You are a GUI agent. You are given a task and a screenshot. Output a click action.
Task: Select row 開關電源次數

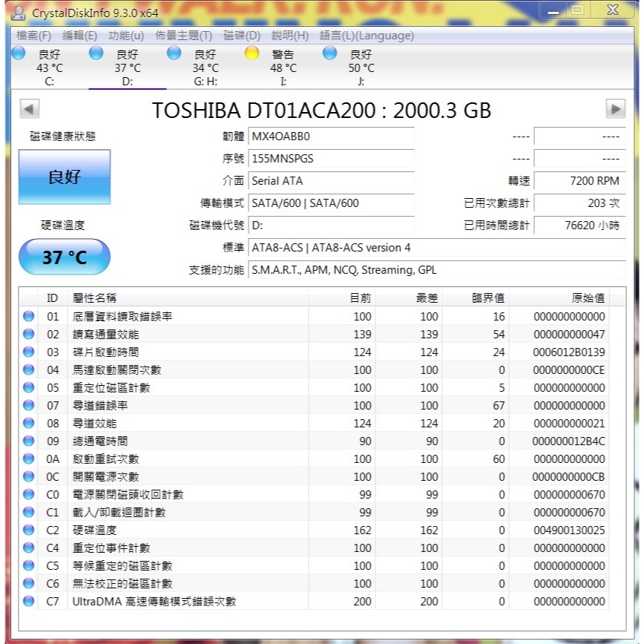pyautogui.click(x=315, y=476)
